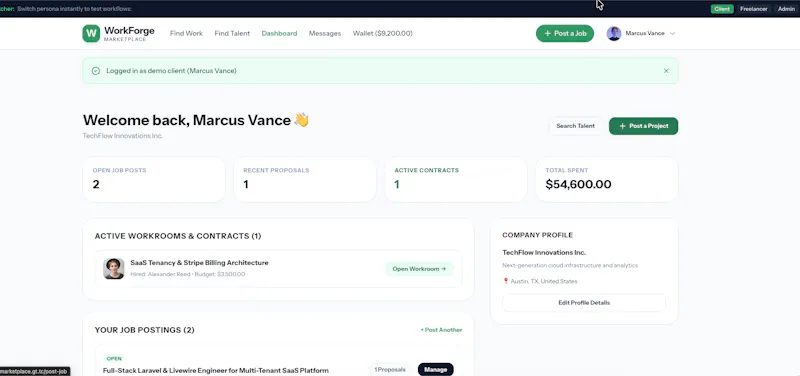Click Hired: Alexander Reed budget text
The width and height of the screenshot is (800, 376).
point(187,274)
